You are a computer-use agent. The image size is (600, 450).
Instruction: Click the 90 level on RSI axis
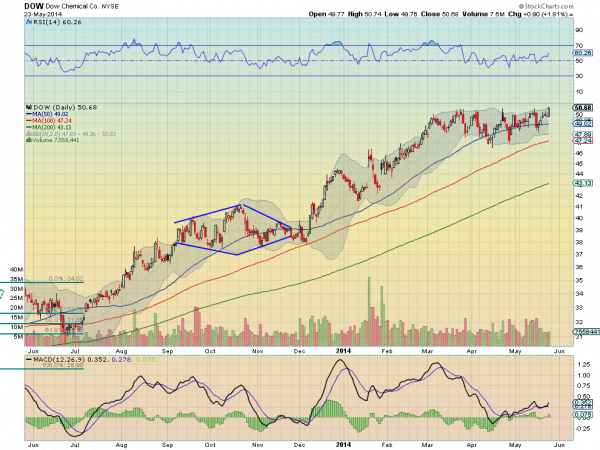(579, 30)
